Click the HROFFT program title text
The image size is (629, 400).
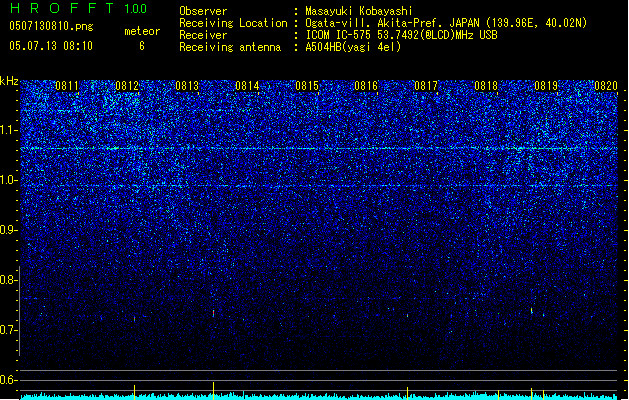click(x=62, y=8)
